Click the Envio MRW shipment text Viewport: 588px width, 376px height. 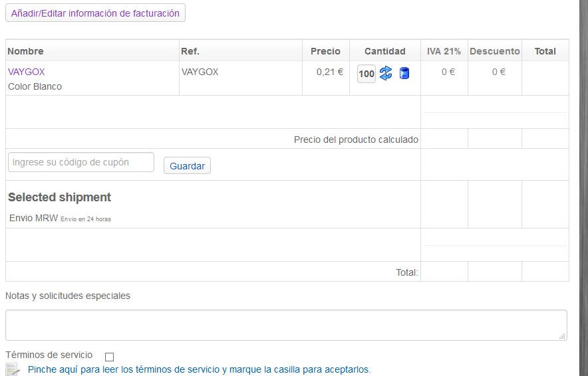point(60,218)
